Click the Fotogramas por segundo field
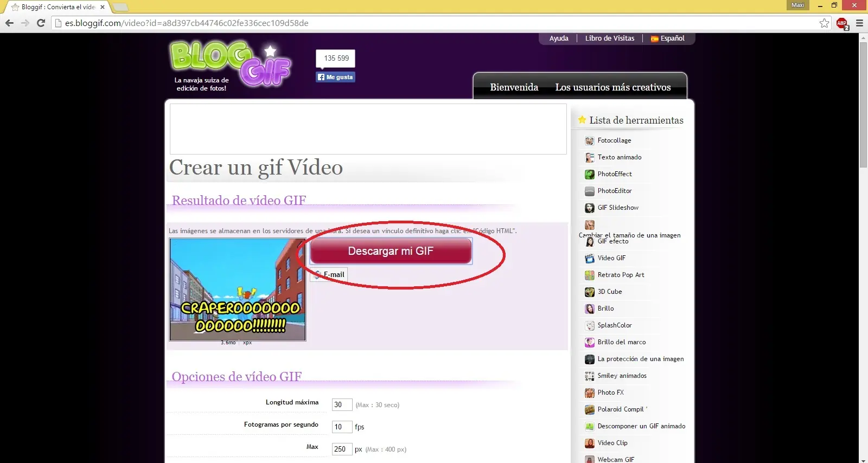 click(342, 427)
